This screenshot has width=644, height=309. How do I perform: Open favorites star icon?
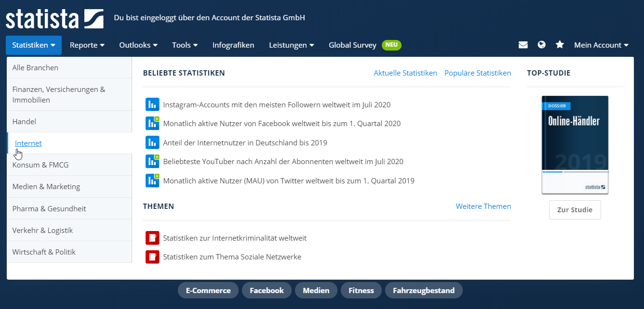coord(560,45)
